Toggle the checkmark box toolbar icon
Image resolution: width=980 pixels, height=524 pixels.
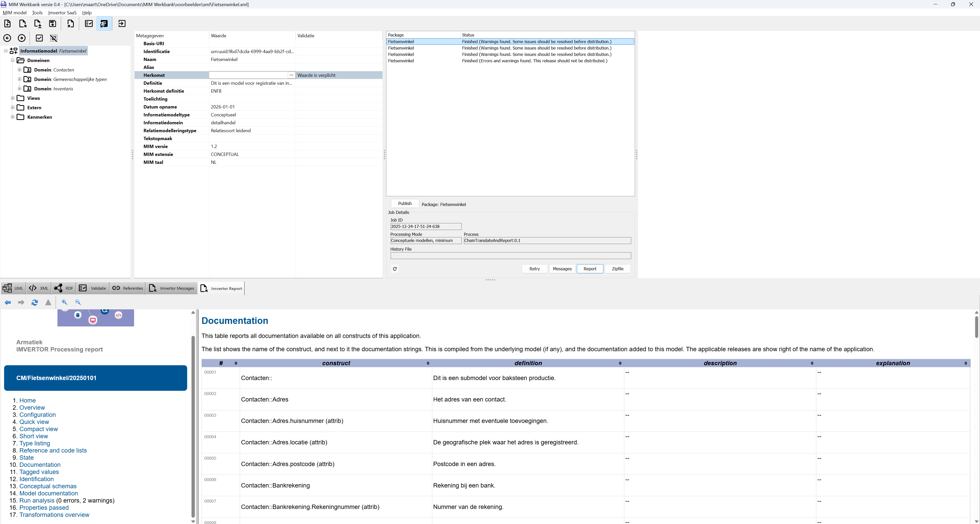coord(39,38)
